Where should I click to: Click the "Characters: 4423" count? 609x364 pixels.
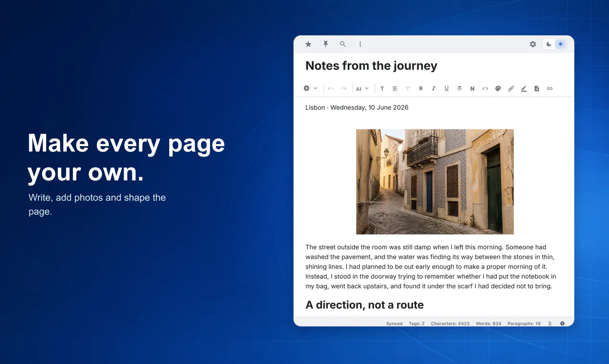(x=450, y=324)
